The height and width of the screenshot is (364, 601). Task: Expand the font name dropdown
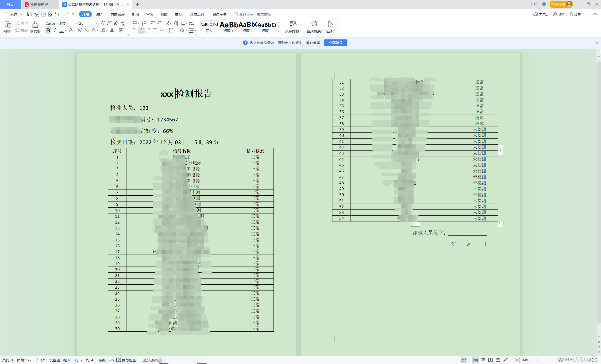pos(77,23)
